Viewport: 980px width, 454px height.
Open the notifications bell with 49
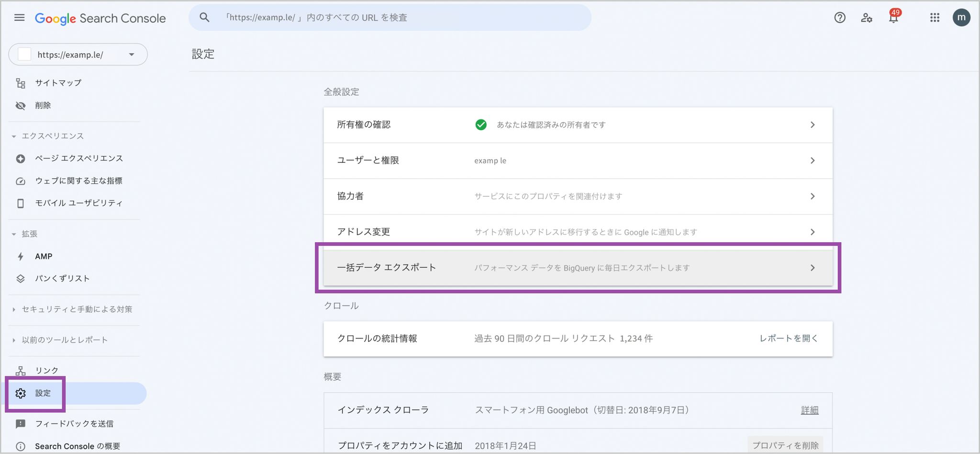[x=893, y=17]
